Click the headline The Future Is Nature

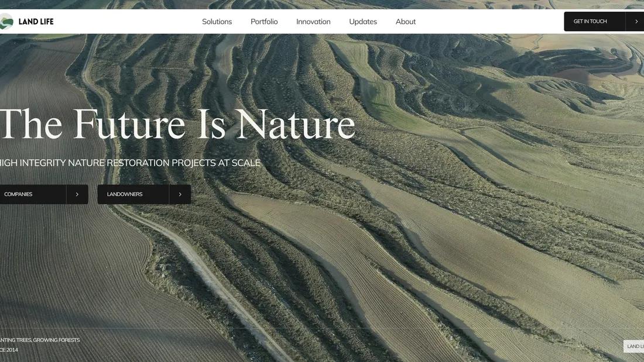tap(177, 124)
